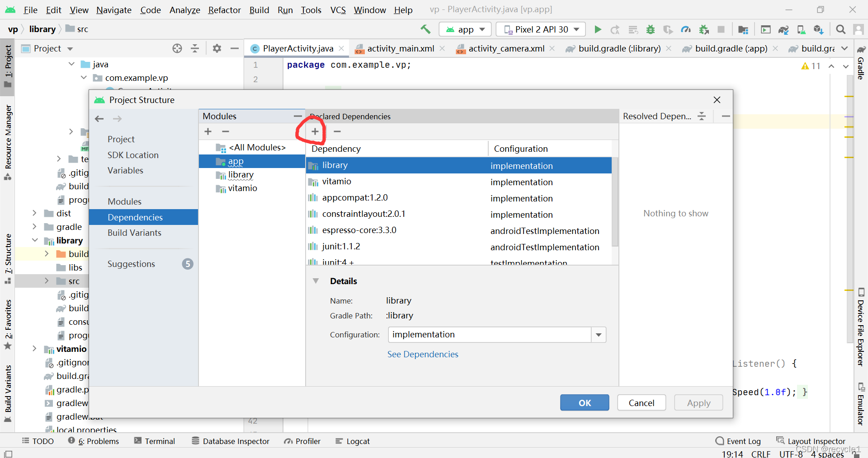Collapse the library folder in project tree
The image size is (868, 458).
click(x=35, y=240)
